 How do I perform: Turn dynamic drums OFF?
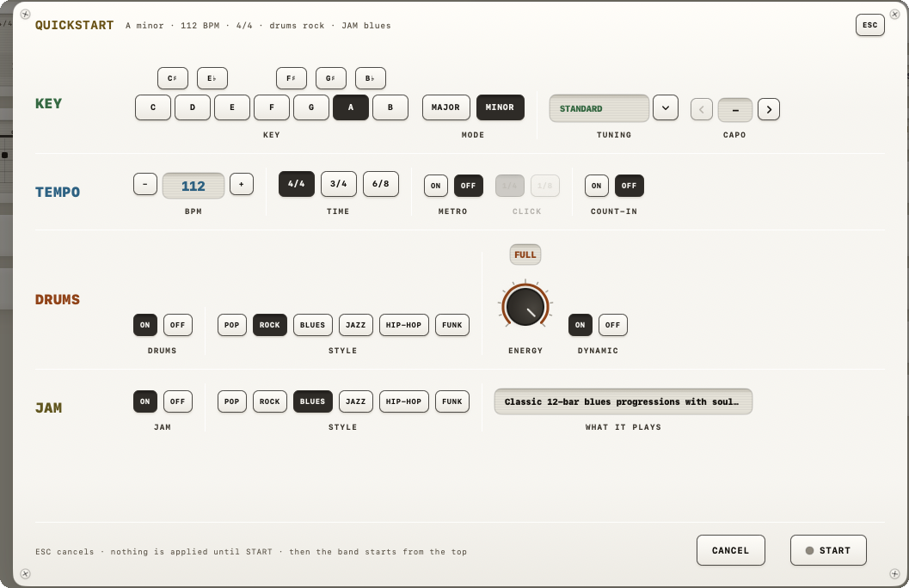(613, 325)
